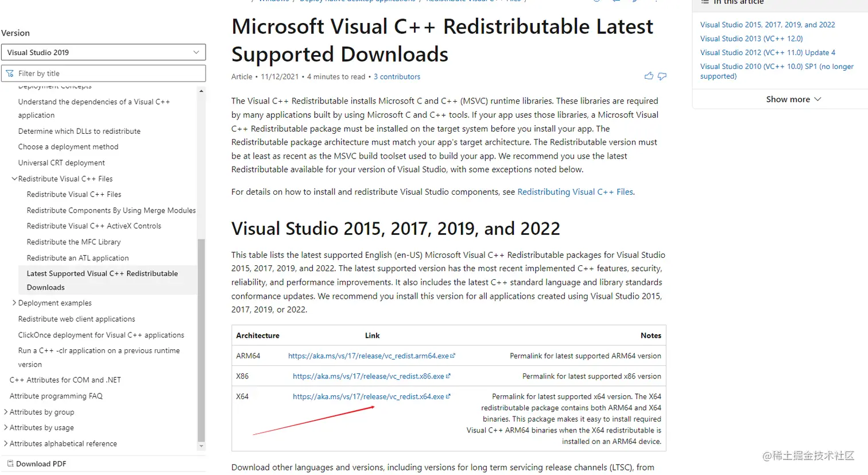
Task: Click the thumbs-up feedback icon
Action: click(x=649, y=76)
